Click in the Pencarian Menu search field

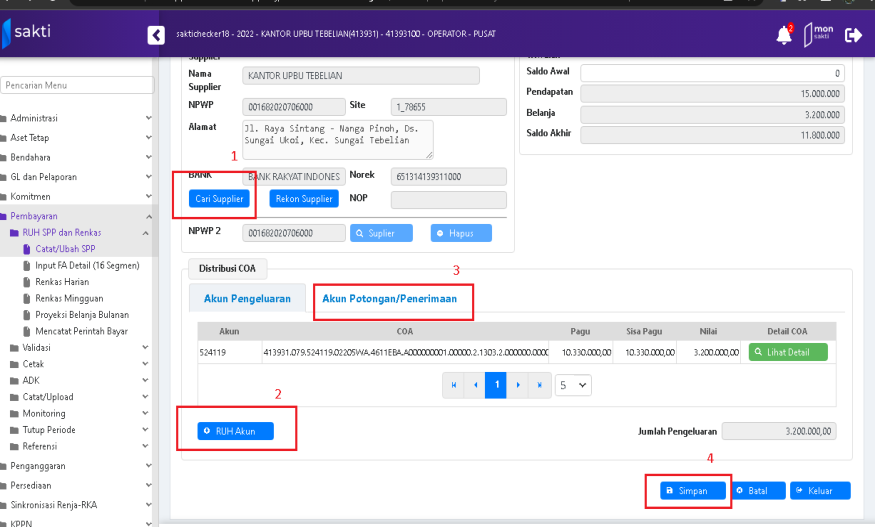(75, 85)
